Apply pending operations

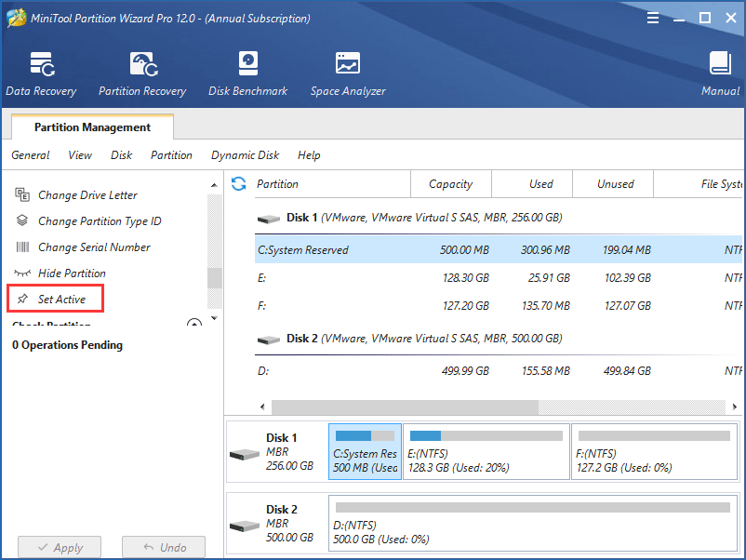pyautogui.click(x=59, y=547)
